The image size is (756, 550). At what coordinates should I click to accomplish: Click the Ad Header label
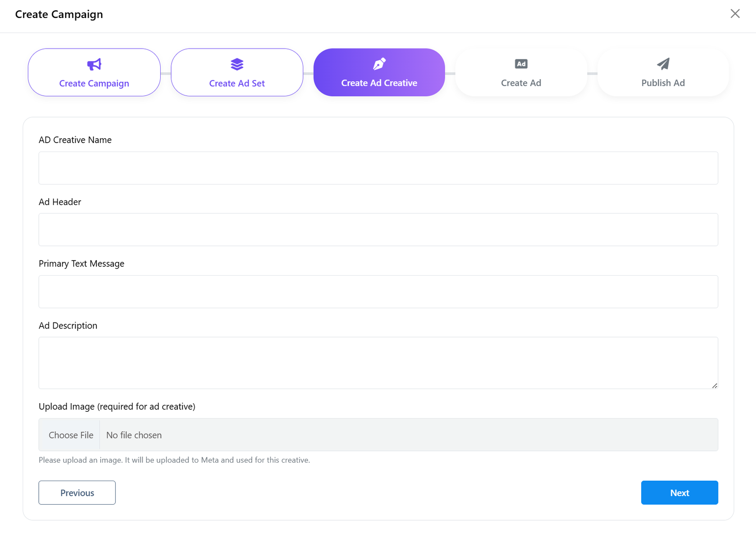tap(60, 202)
